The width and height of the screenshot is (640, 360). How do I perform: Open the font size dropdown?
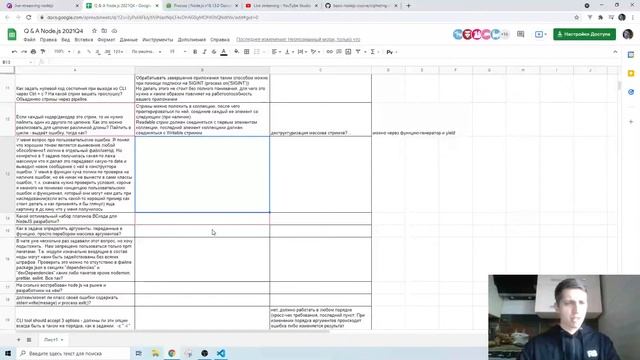178,52
